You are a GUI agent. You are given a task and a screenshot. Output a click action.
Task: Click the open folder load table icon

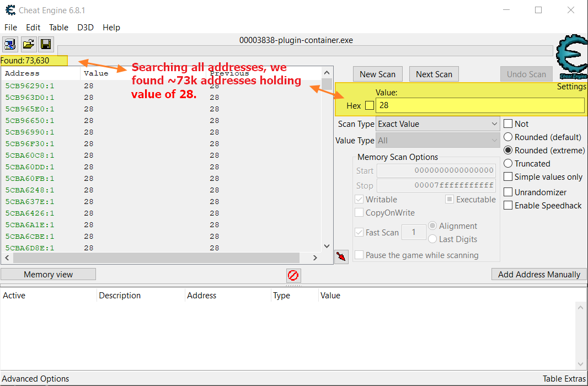[x=28, y=44]
